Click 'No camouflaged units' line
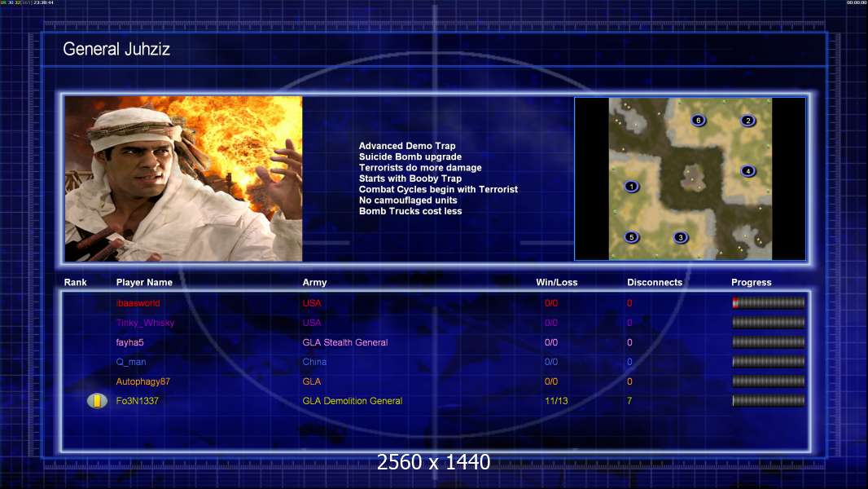 408,200
